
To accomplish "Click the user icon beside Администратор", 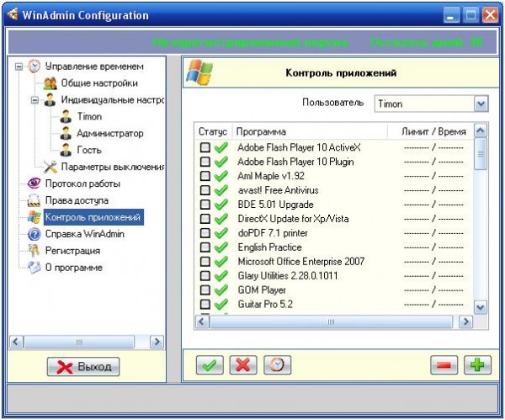I will [x=66, y=133].
